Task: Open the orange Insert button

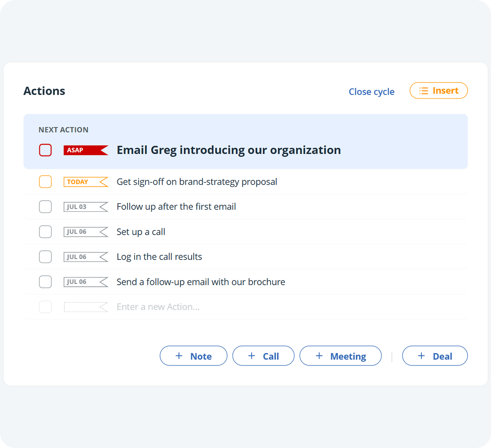Action: pos(438,91)
